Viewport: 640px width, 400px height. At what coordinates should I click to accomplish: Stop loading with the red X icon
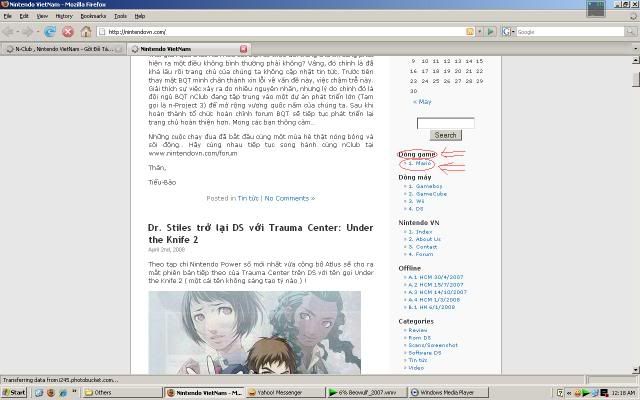[x=68, y=31]
